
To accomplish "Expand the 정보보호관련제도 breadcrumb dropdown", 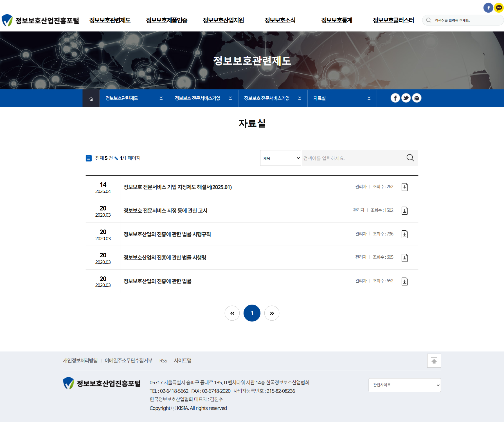I will coord(134,98).
